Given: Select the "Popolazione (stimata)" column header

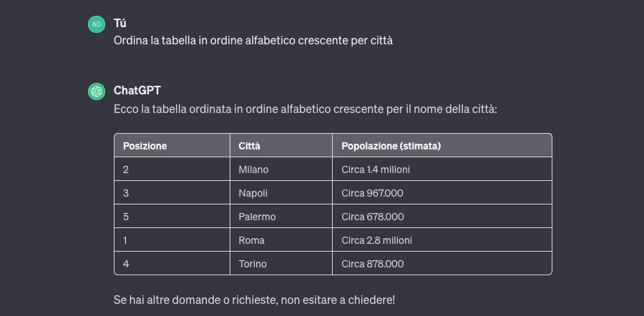Looking at the screenshot, I should click(x=391, y=146).
